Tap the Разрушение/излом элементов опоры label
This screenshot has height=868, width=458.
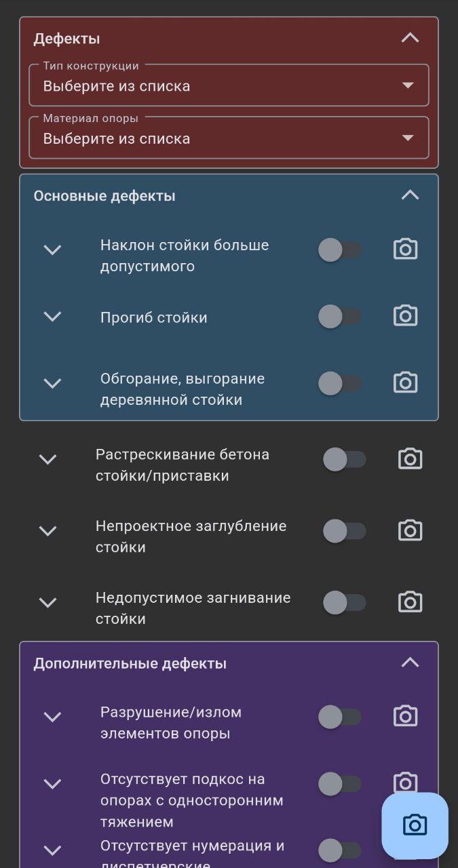(171, 723)
